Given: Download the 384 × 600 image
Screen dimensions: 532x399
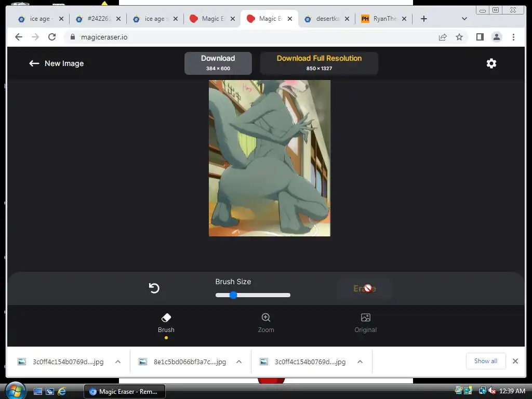Looking at the screenshot, I should click(218, 63).
